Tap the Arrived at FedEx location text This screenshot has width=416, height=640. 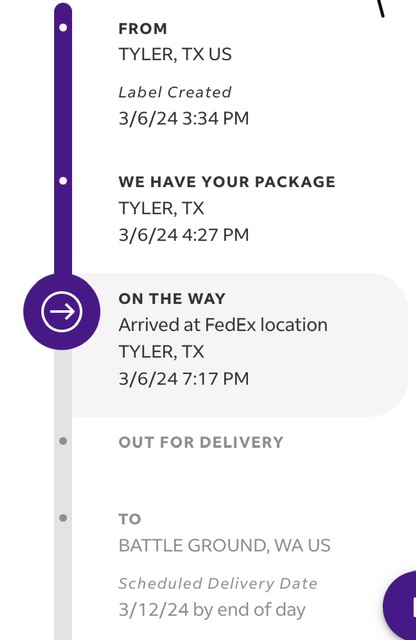[x=223, y=325]
